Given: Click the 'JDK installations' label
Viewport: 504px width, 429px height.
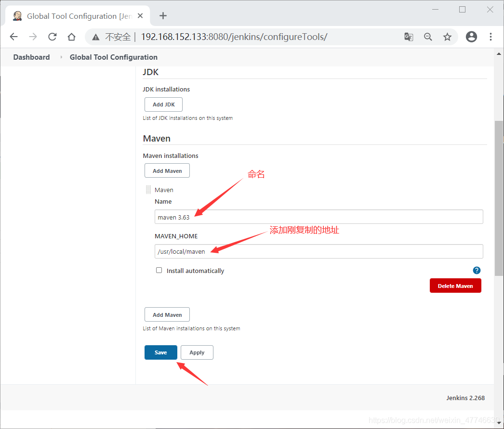Looking at the screenshot, I should coord(166,89).
